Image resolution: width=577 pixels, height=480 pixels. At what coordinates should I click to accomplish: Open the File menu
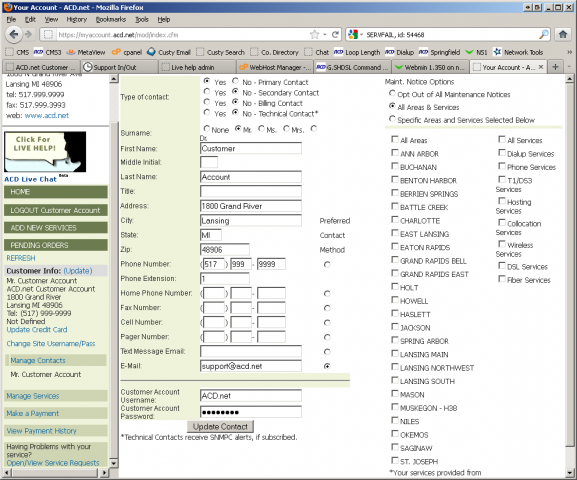pos(11,20)
